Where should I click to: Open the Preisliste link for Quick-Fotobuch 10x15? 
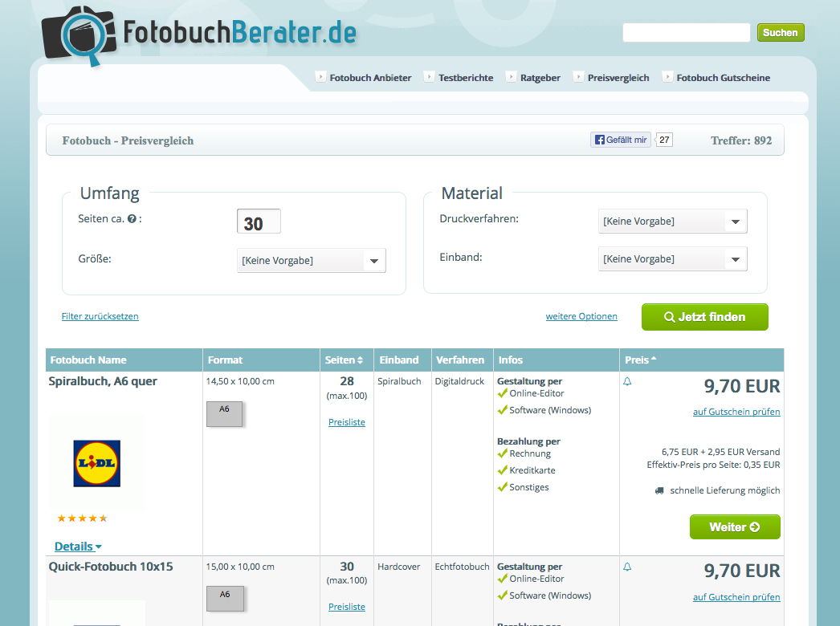click(x=347, y=607)
